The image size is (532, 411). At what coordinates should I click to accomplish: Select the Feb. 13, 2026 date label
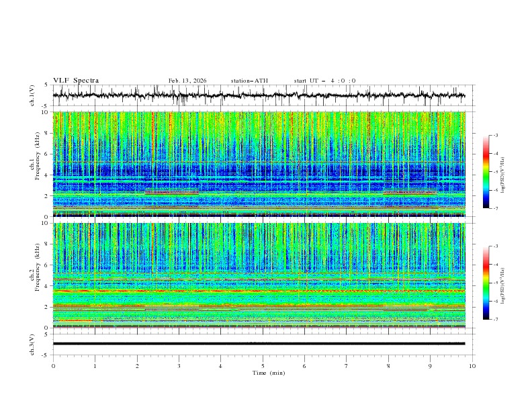(187, 81)
